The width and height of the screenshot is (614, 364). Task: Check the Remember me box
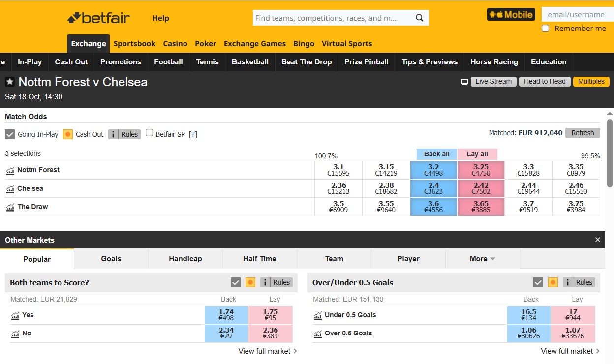(545, 28)
